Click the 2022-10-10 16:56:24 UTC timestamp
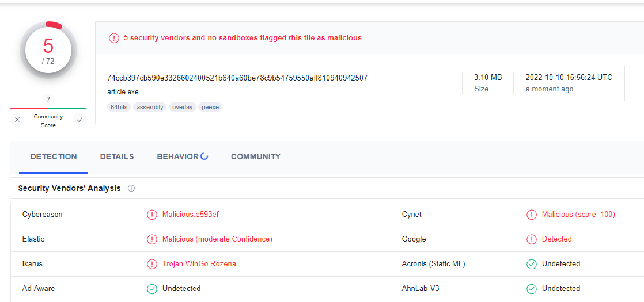This screenshot has width=644, height=302. pyautogui.click(x=569, y=78)
